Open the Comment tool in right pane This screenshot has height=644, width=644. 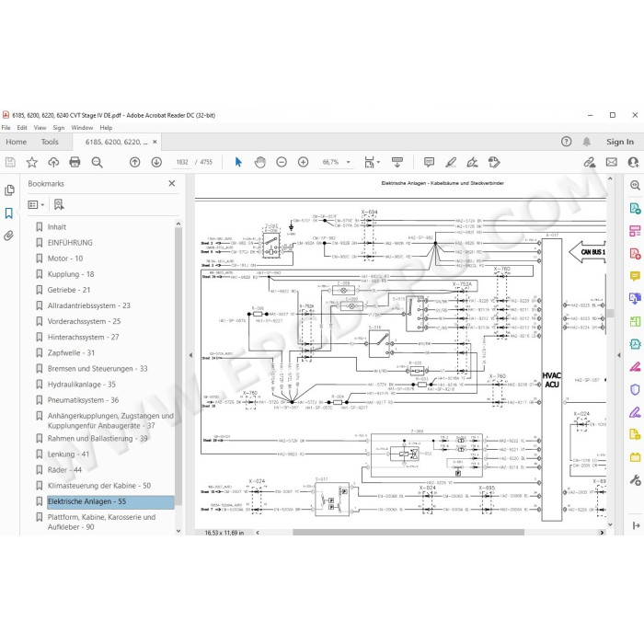(635, 276)
